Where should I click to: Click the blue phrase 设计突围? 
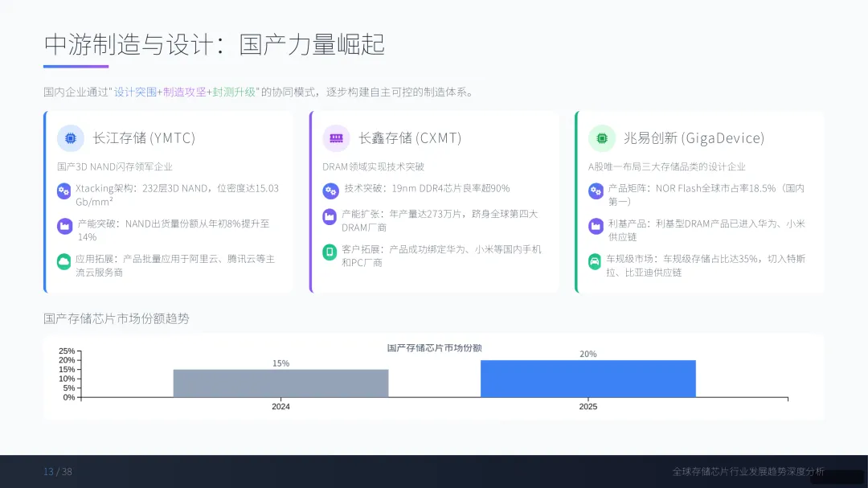(x=135, y=92)
